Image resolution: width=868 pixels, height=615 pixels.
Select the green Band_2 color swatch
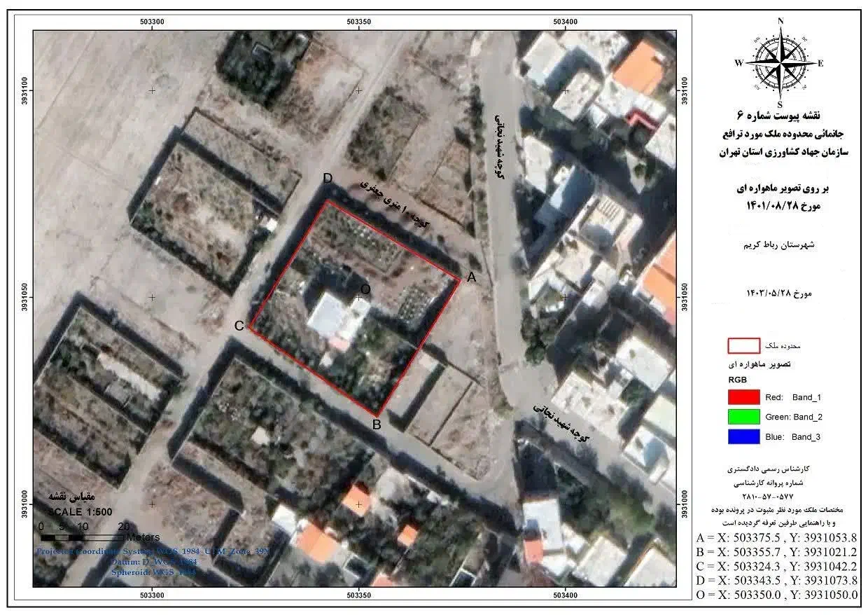[x=743, y=417]
